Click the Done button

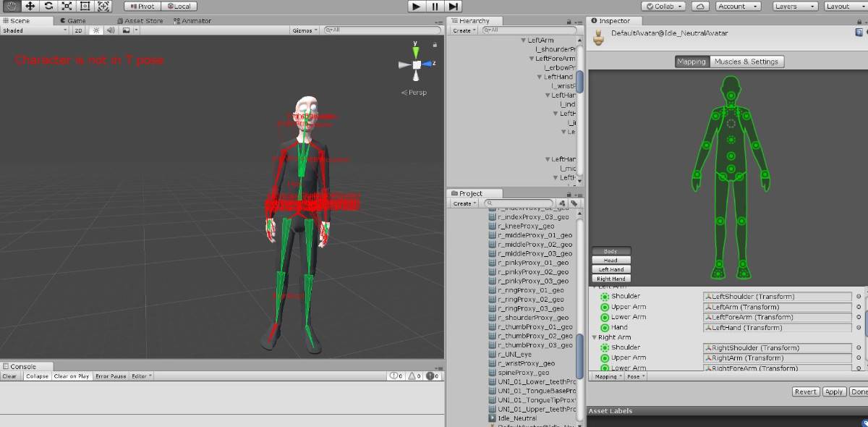[859, 392]
